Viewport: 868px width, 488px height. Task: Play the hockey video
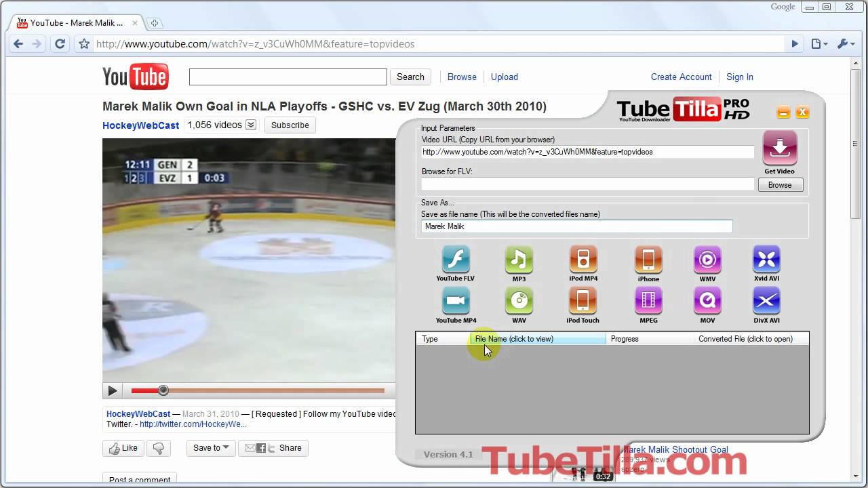[x=113, y=390]
